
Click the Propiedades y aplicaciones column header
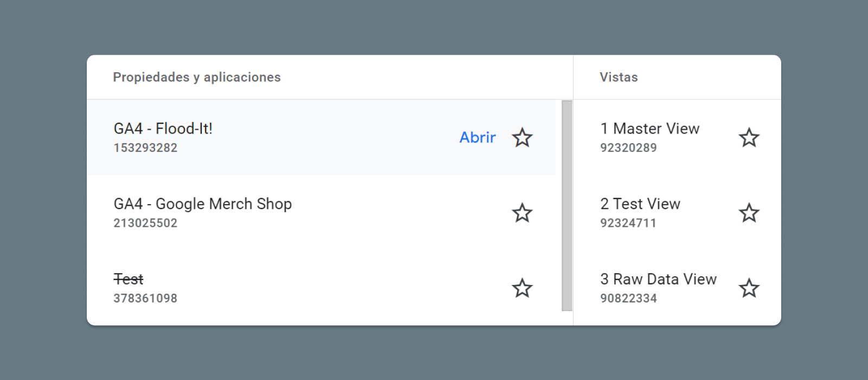click(x=196, y=77)
